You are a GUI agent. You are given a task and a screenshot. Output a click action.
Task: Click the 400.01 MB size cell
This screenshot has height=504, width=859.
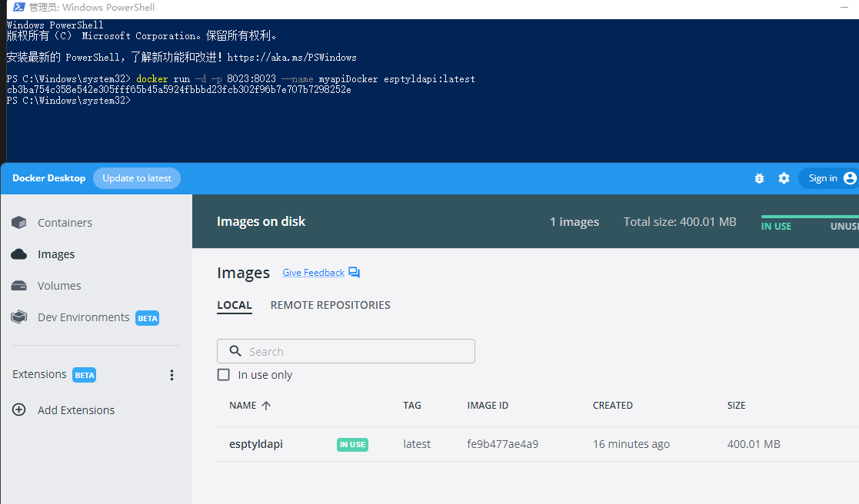[754, 444]
